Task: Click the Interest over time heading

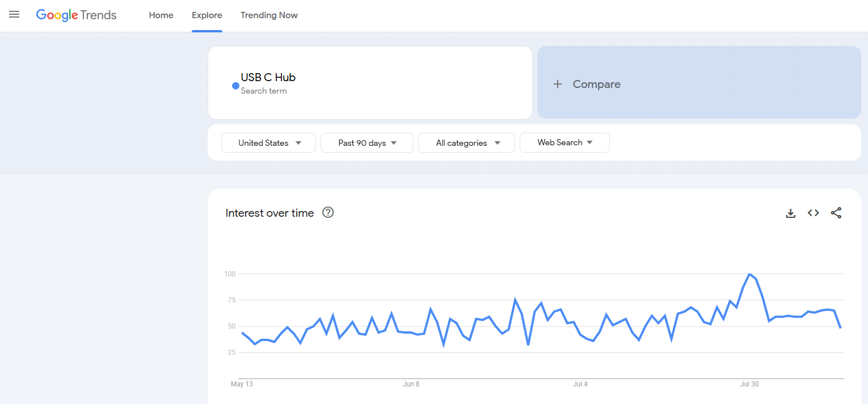Action: click(269, 213)
